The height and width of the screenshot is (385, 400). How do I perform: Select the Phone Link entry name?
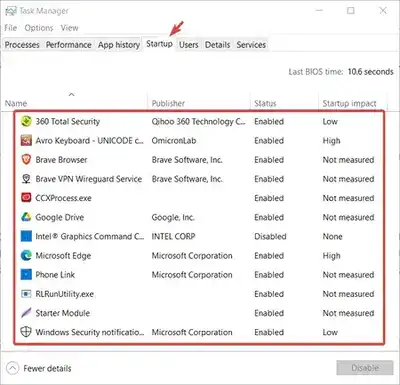click(x=55, y=275)
